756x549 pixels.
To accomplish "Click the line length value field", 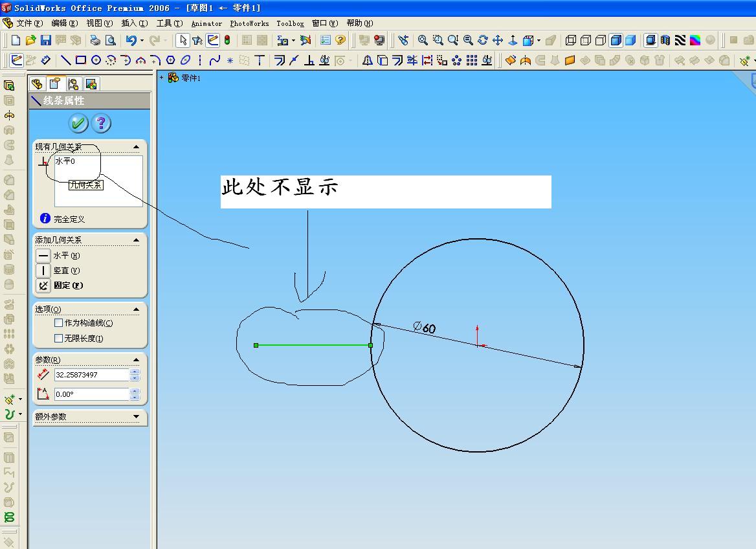I will 92,375.
